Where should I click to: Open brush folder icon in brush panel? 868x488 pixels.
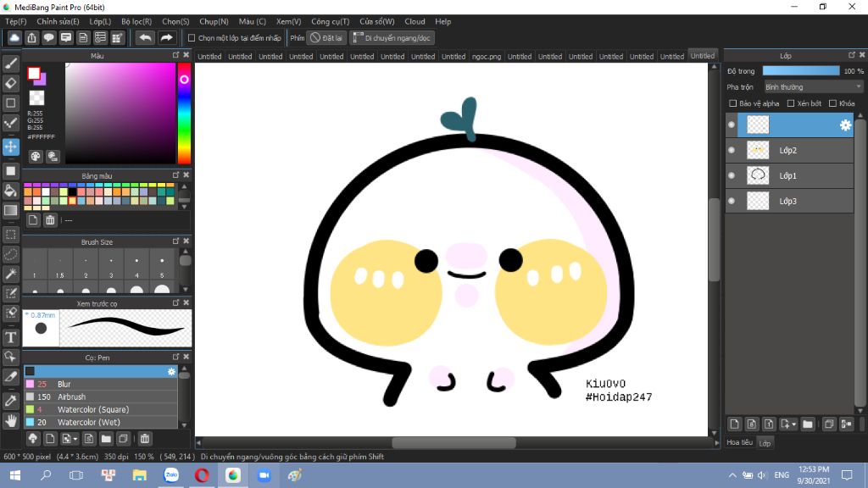click(x=106, y=439)
